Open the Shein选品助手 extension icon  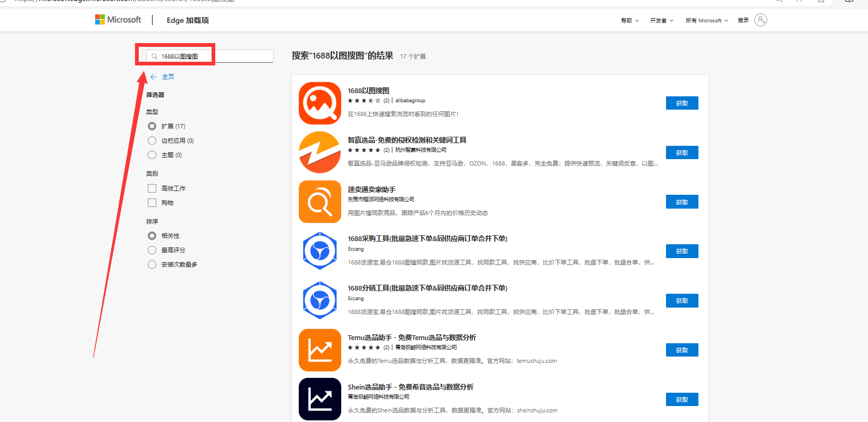(x=320, y=399)
